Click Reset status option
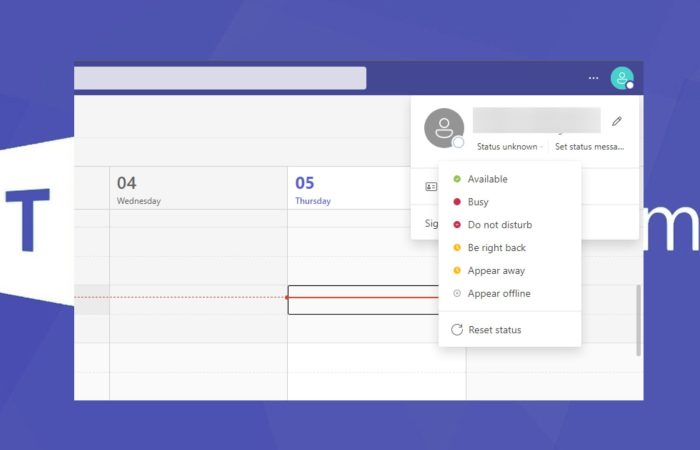The width and height of the screenshot is (700, 450). click(510, 330)
